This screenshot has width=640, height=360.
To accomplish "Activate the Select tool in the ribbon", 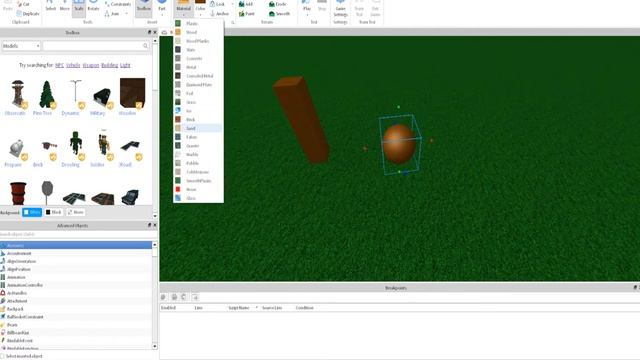I will (51, 6).
